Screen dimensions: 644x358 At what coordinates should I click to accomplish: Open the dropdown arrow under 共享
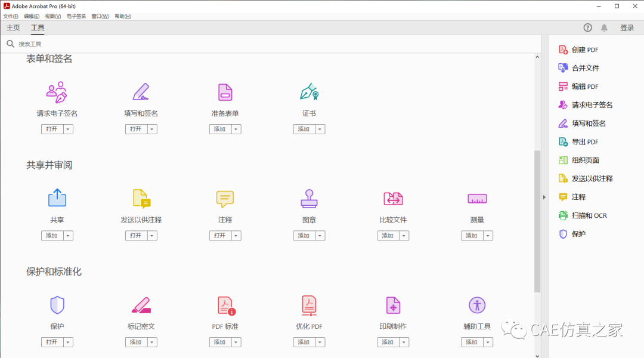coord(68,236)
